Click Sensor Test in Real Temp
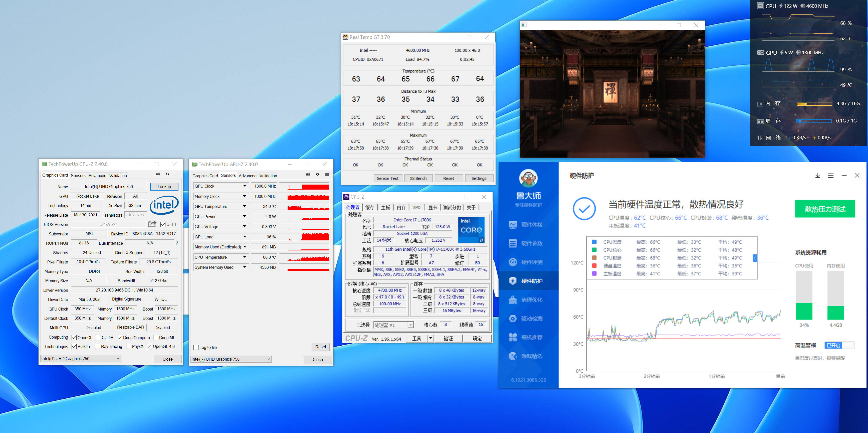 coord(387,178)
